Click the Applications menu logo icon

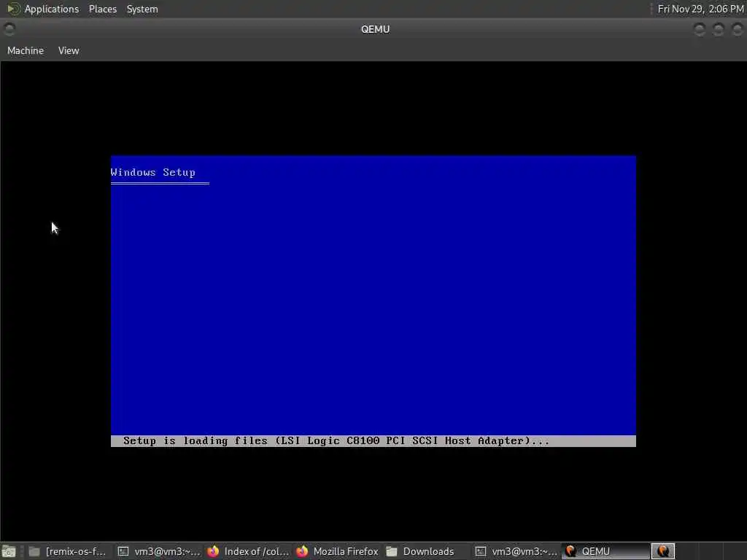tap(13, 9)
